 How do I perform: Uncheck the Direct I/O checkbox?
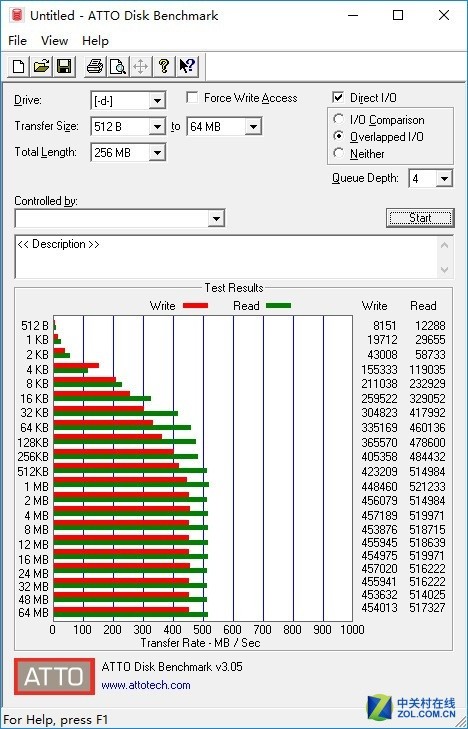(338, 98)
